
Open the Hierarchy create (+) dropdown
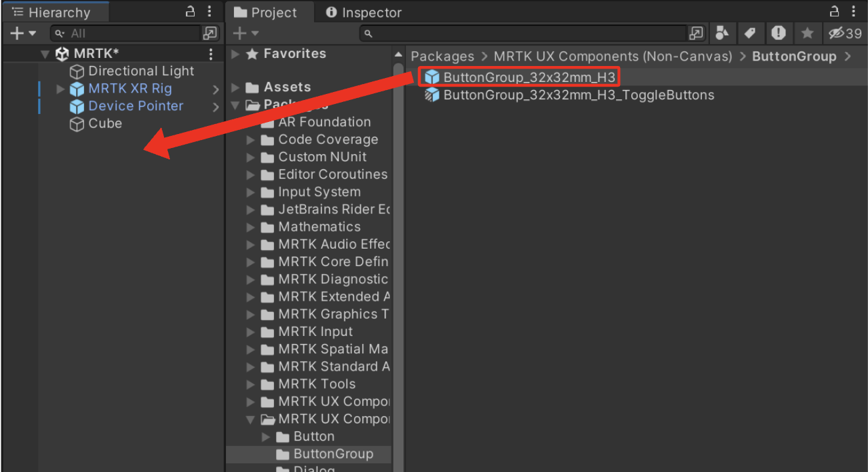(x=22, y=33)
